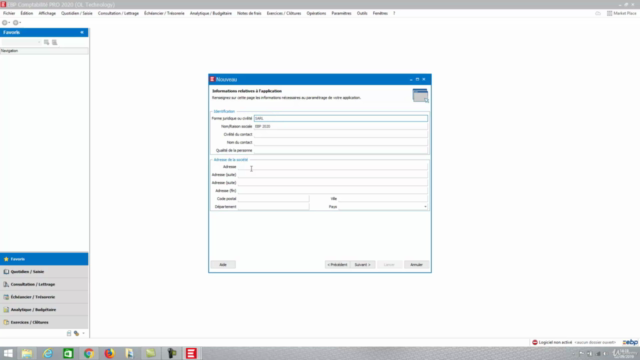Close the Nouveau dialog window
Image resolution: width=640 pixels, height=360 pixels.
pos(424,79)
